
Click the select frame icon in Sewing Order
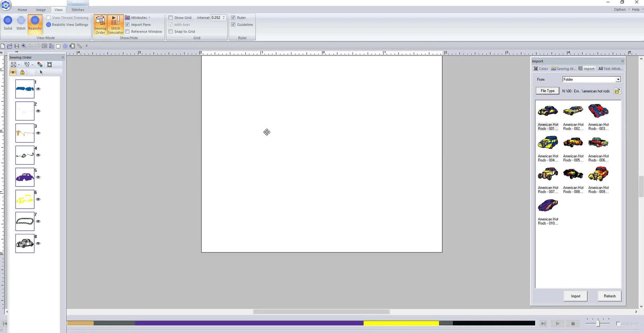click(13, 64)
